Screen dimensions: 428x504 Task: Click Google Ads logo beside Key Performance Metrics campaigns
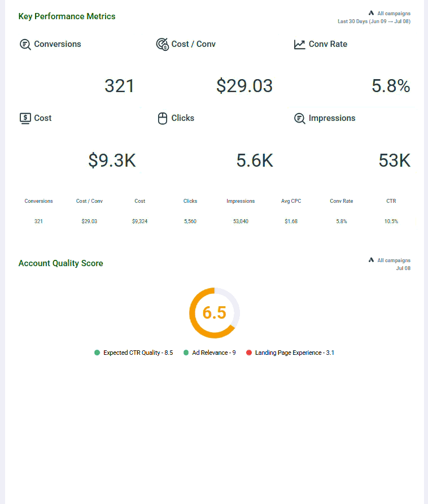[371, 13]
